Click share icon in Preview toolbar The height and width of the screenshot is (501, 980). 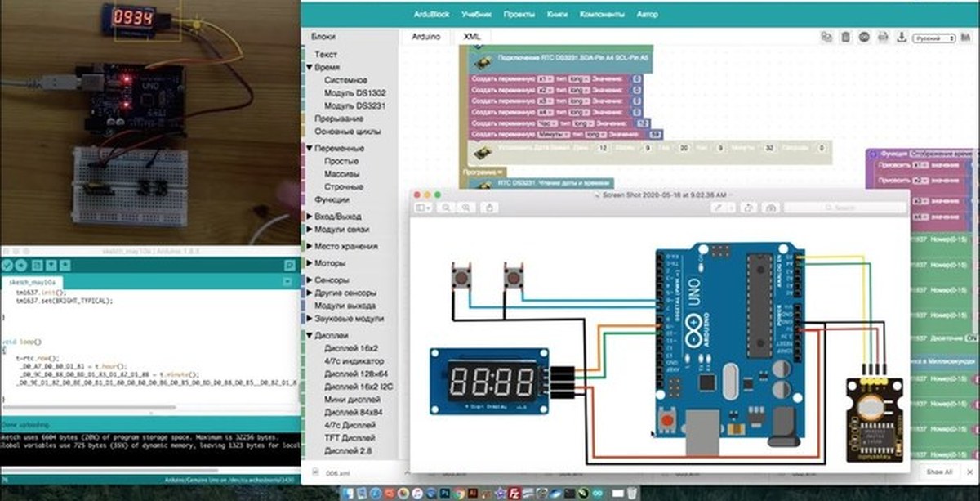tap(490, 208)
